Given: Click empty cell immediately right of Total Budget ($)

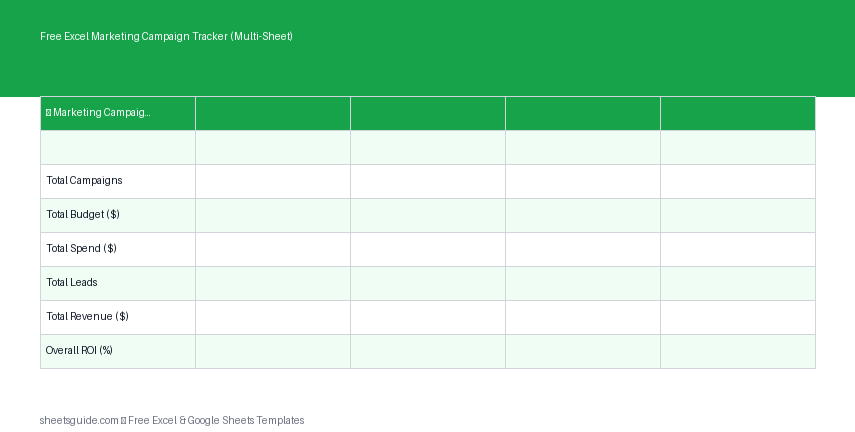Looking at the screenshot, I should [272, 215].
